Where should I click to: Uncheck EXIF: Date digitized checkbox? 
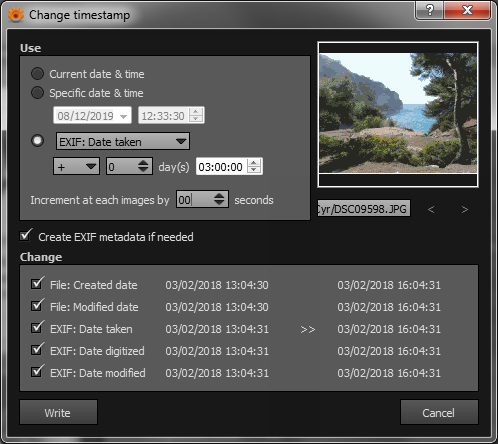click(x=37, y=349)
